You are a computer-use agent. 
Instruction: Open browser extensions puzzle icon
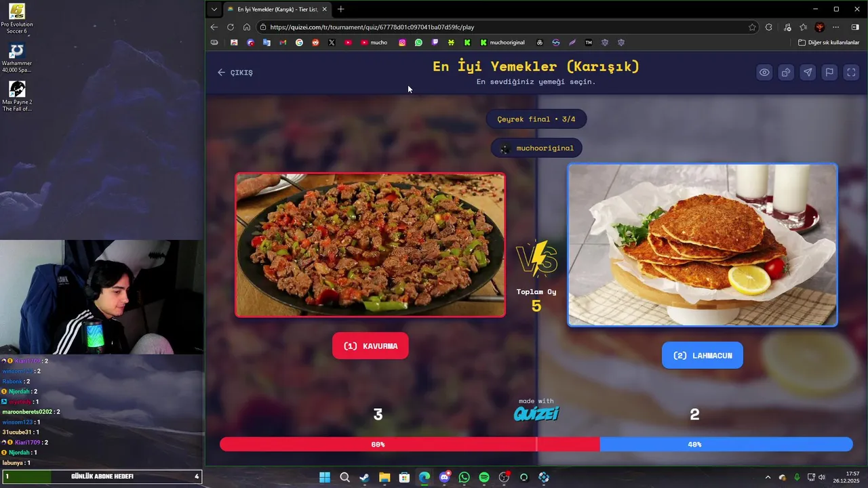(x=769, y=27)
